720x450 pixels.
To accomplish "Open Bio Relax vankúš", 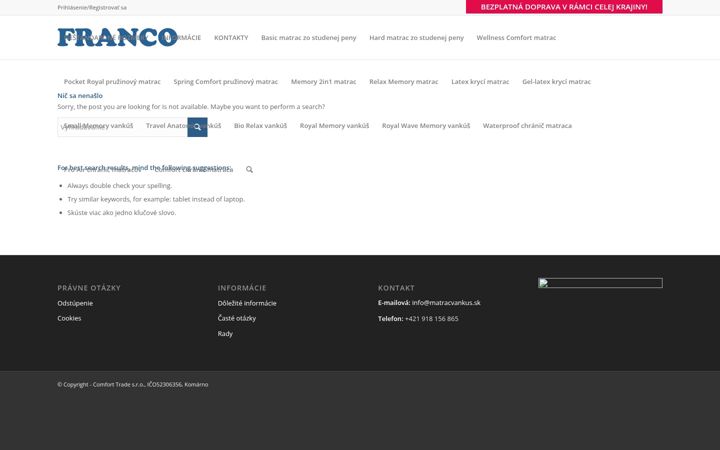I will point(260,126).
